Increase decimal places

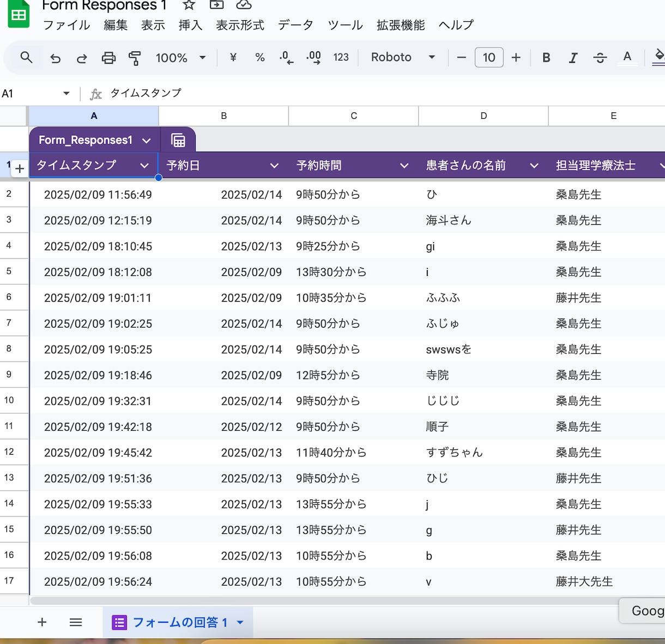(x=313, y=58)
